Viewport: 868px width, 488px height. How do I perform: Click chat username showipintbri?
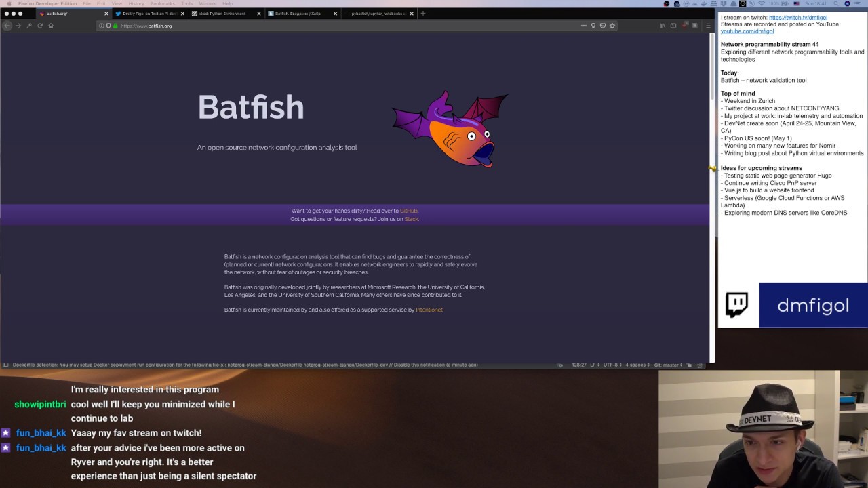[x=40, y=405]
